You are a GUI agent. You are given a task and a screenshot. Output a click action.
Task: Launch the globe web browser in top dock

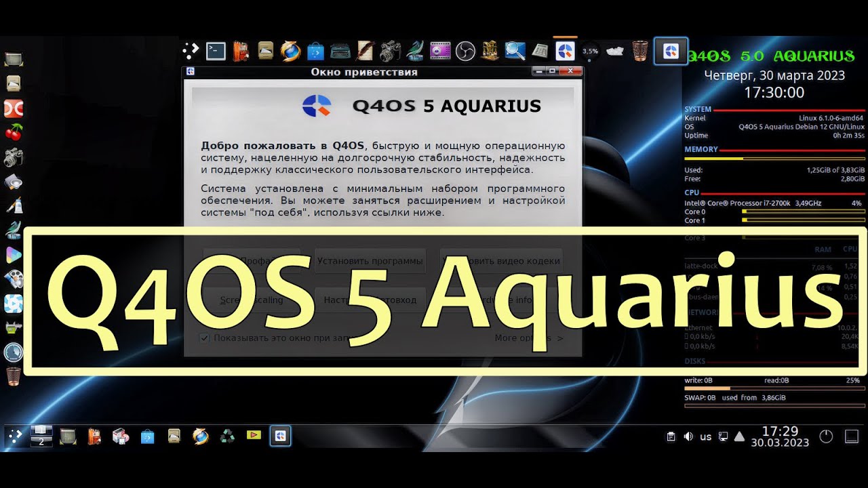click(290, 51)
